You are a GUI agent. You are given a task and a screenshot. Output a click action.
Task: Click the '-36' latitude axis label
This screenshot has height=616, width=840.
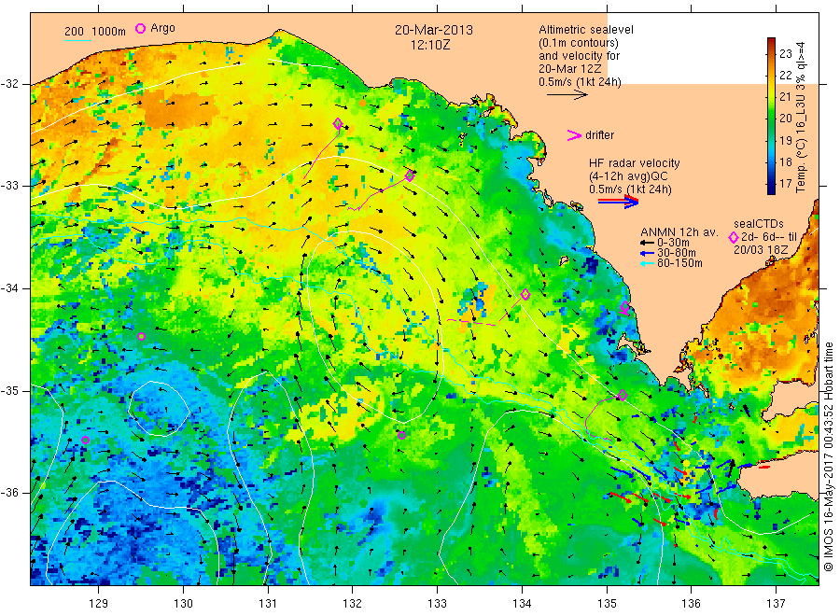[9, 493]
